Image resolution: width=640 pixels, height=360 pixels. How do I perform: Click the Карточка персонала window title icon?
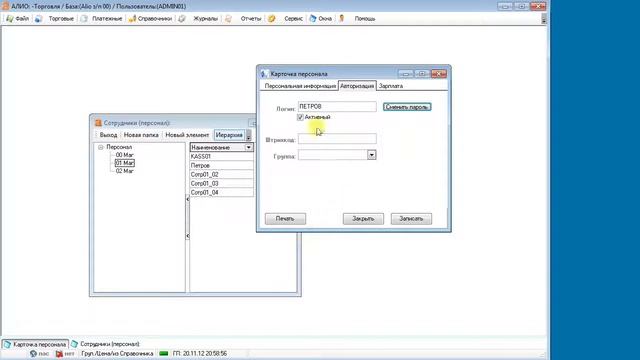coord(264,74)
